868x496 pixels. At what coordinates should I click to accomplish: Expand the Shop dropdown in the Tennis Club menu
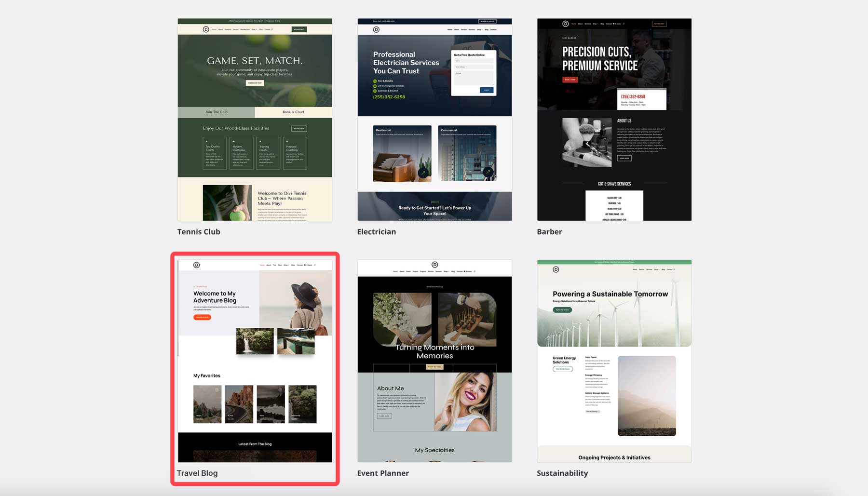(254, 29)
